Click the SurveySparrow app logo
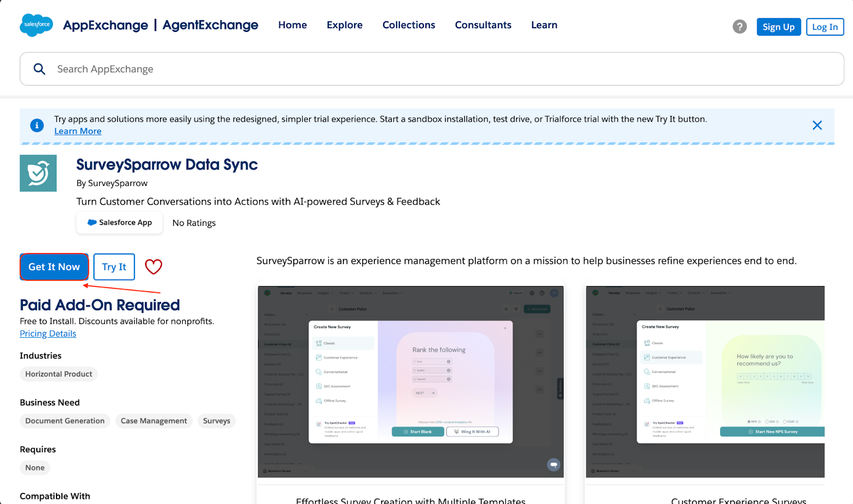 (38, 173)
